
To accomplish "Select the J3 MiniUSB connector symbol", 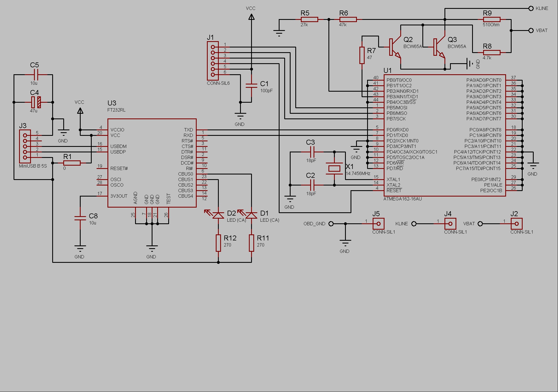I will 25,146.
